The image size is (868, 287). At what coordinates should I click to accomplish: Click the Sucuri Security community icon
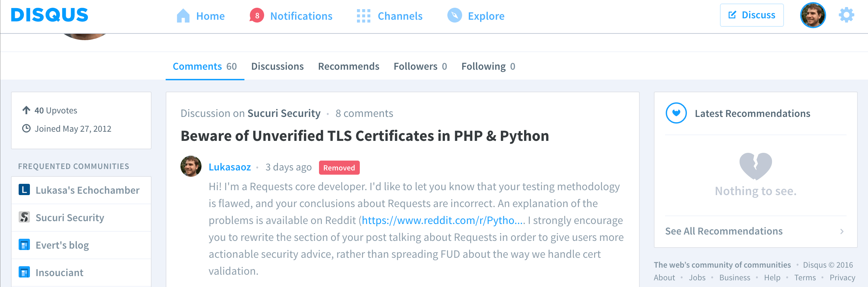click(x=24, y=217)
